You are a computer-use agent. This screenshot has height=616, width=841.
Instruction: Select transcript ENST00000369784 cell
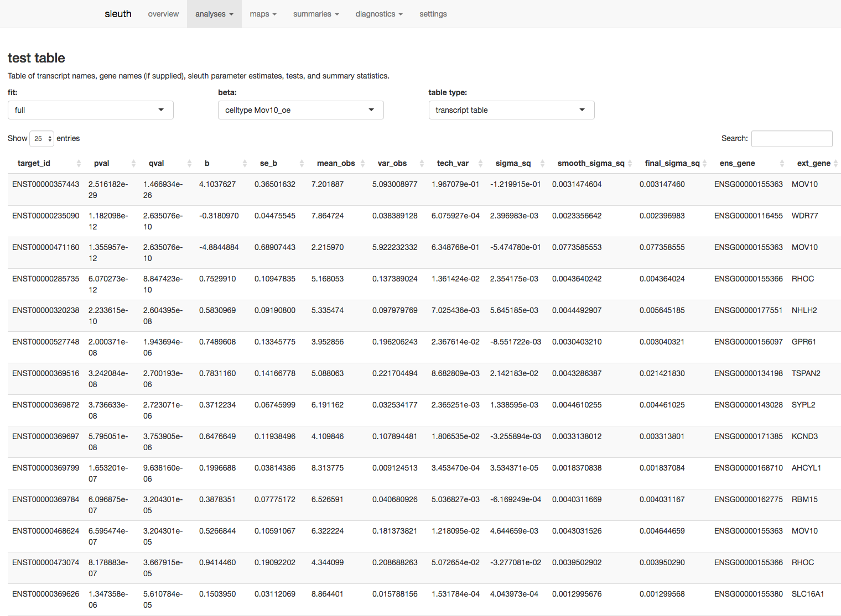click(46, 499)
